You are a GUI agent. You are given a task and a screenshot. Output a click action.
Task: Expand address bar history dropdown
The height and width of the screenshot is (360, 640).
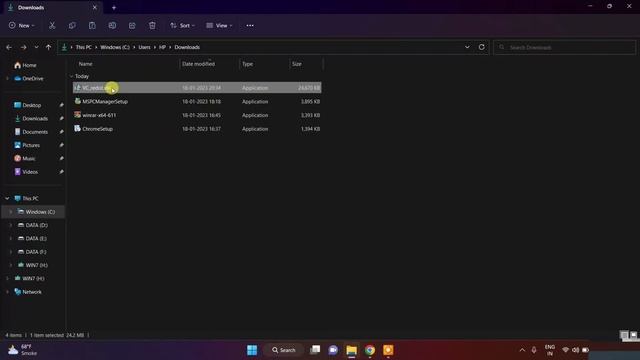point(467,47)
